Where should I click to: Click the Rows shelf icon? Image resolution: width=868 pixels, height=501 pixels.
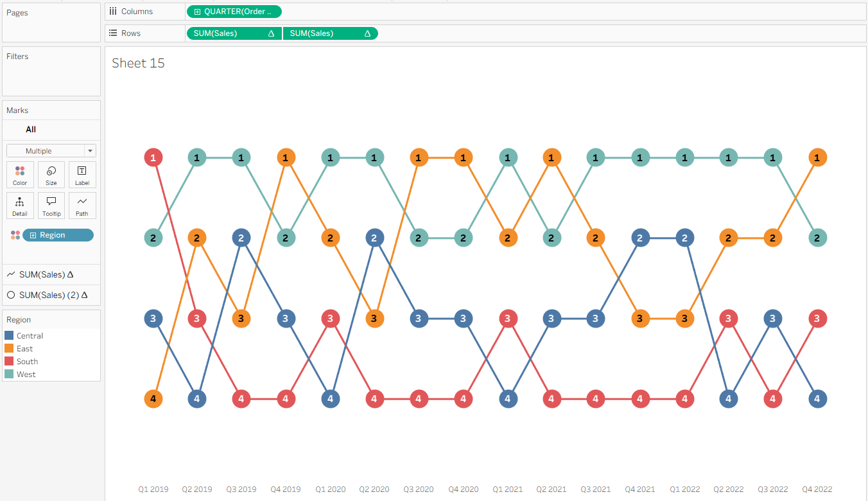click(x=113, y=33)
